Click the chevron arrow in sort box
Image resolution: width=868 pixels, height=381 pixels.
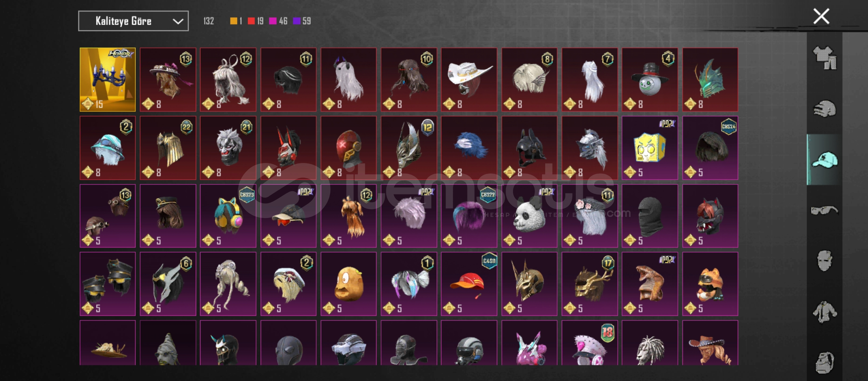pyautogui.click(x=178, y=22)
